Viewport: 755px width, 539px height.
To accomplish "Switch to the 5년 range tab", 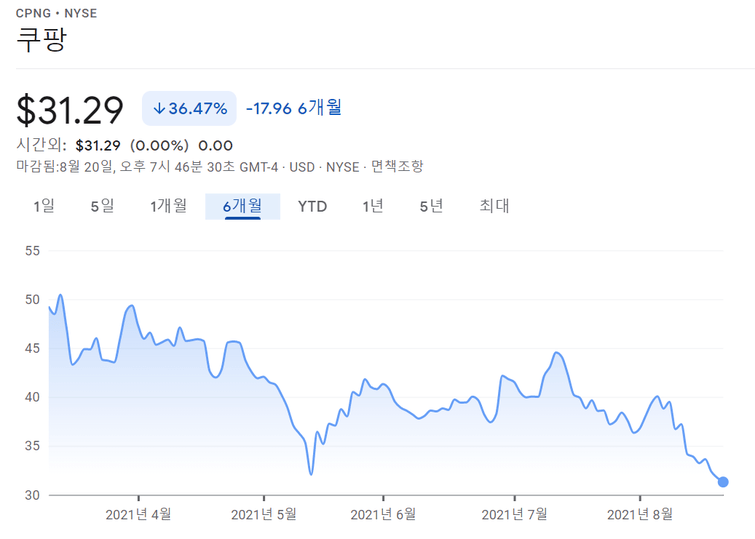I will [x=431, y=206].
